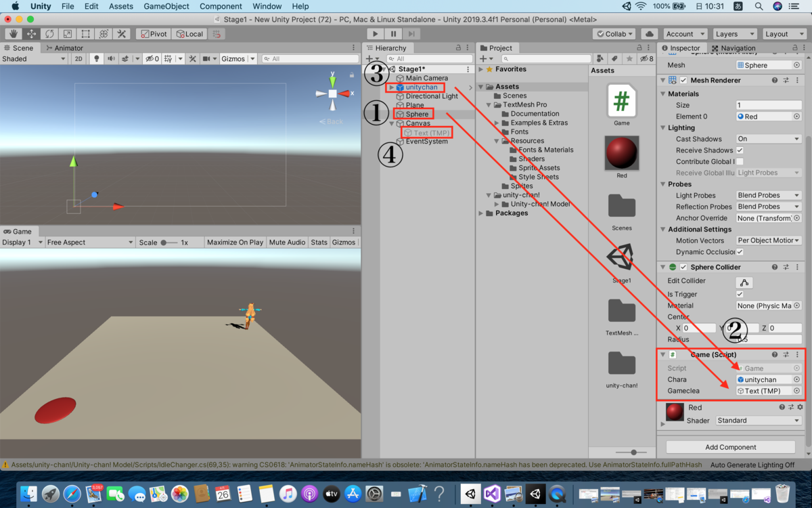
Task: Open the Window menu
Action: tap(267, 6)
